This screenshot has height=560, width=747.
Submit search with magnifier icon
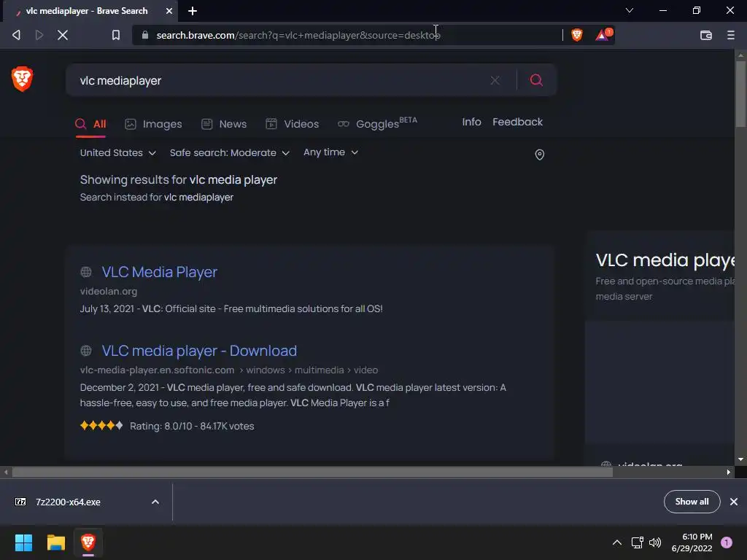[536, 80]
